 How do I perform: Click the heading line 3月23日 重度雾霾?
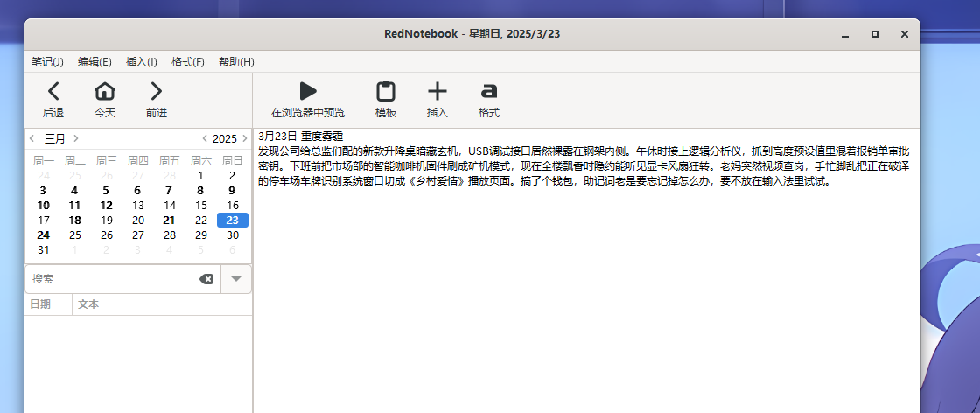(x=301, y=136)
